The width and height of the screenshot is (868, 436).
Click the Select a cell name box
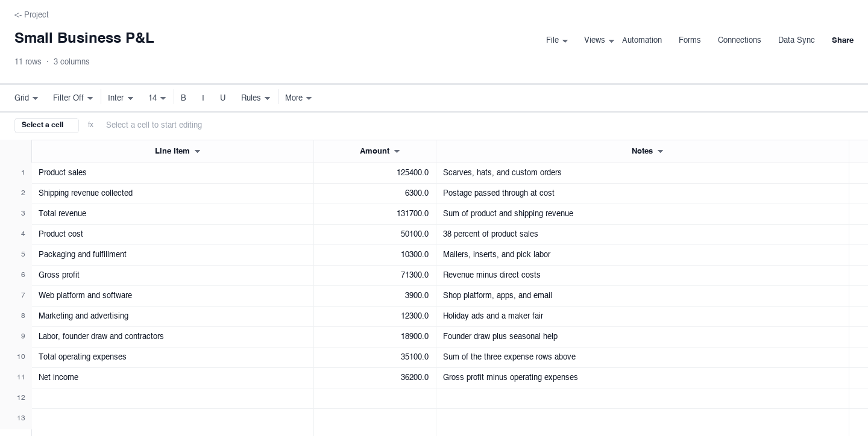coord(46,125)
